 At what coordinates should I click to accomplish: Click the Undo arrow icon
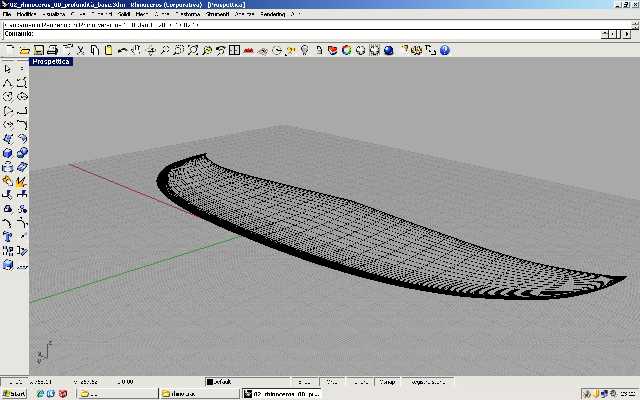pyautogui.click(x=121, y=49)
